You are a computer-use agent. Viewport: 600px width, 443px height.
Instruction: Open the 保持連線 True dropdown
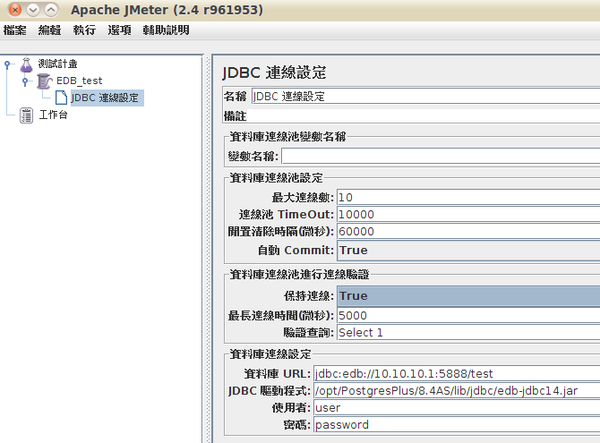[x=468, y=296]
